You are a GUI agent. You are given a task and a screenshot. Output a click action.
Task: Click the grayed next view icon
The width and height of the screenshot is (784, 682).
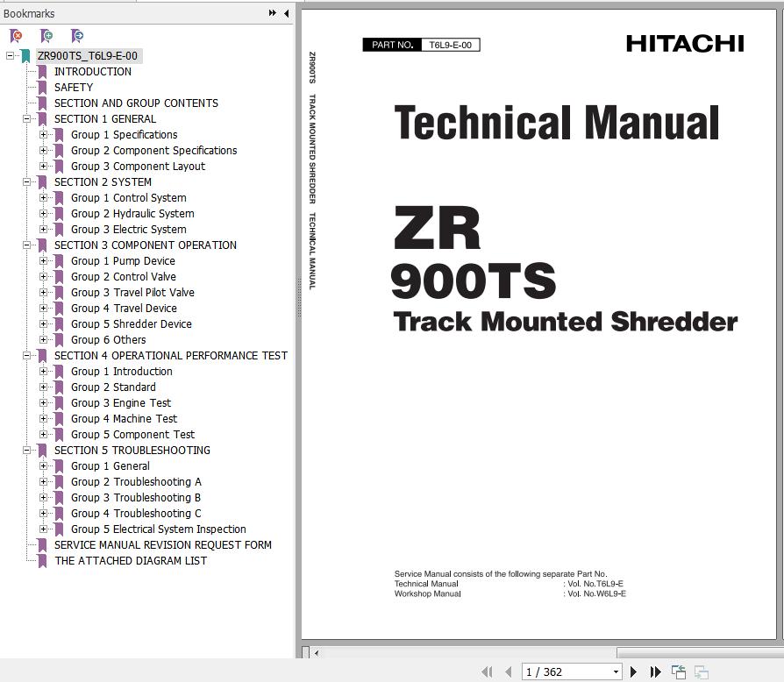(702, 672)
